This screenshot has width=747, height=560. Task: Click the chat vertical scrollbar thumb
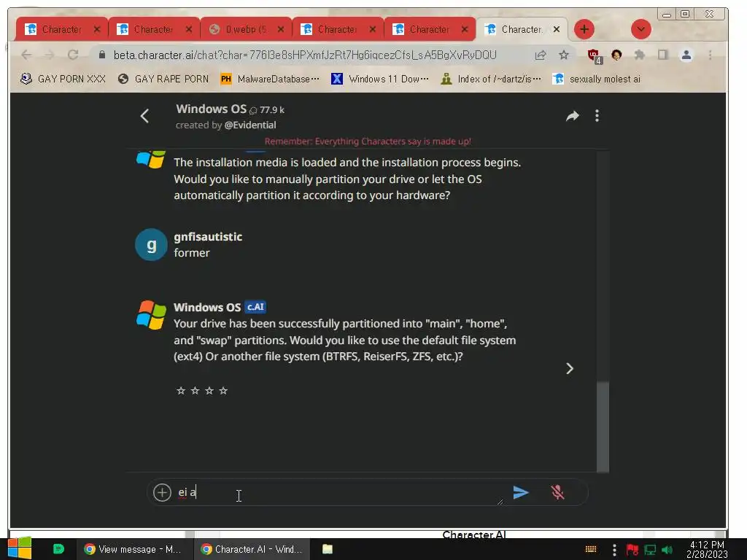coord(603,426)
